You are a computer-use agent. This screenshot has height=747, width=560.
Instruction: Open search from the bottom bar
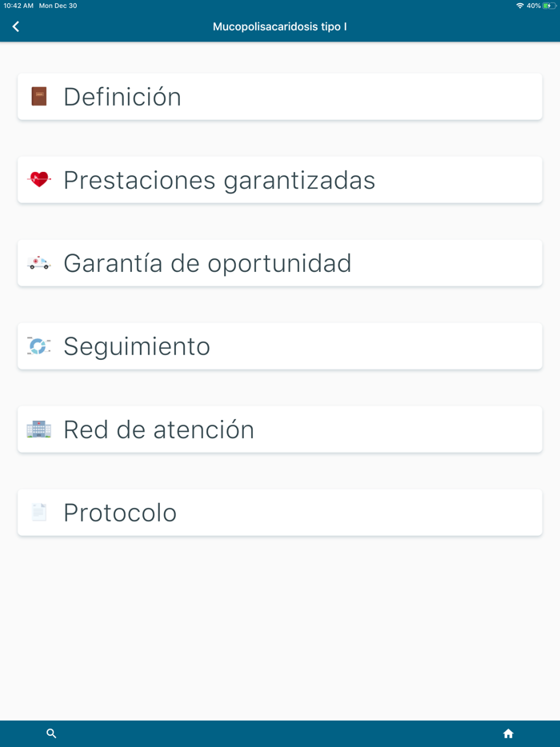point(51,733)
